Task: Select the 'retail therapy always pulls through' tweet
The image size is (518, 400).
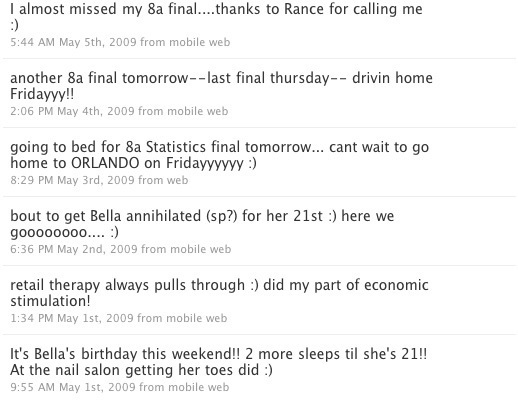Action: 219,293
